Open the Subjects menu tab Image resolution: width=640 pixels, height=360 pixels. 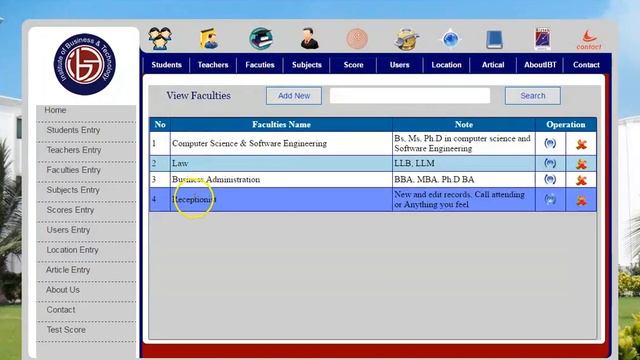point(307,65)
